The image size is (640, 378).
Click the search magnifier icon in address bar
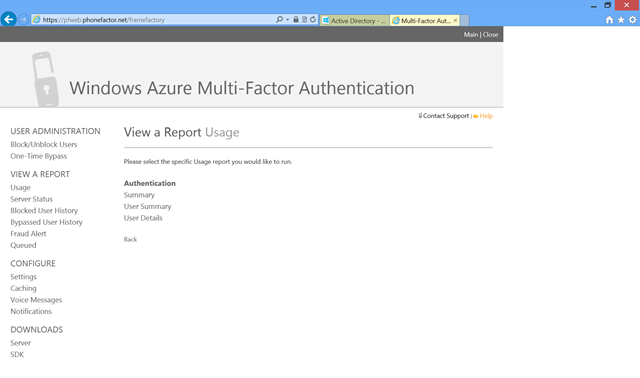(x=279, y=19)
